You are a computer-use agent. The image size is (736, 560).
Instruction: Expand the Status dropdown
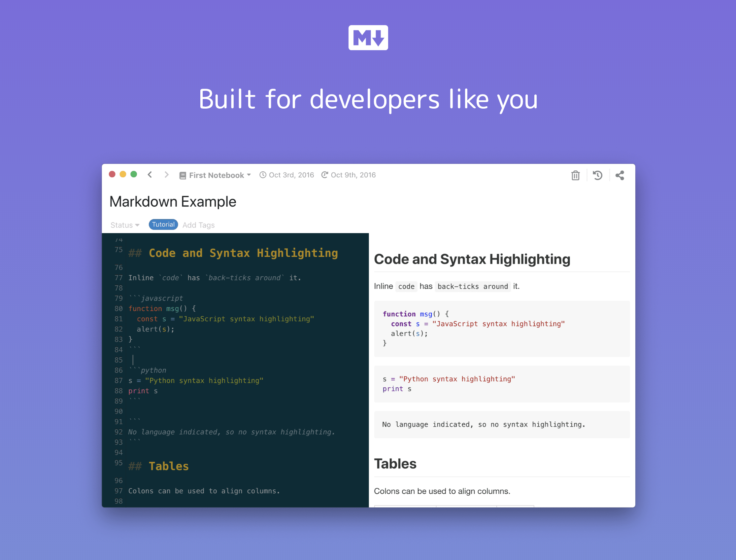[x=125, y=225]
